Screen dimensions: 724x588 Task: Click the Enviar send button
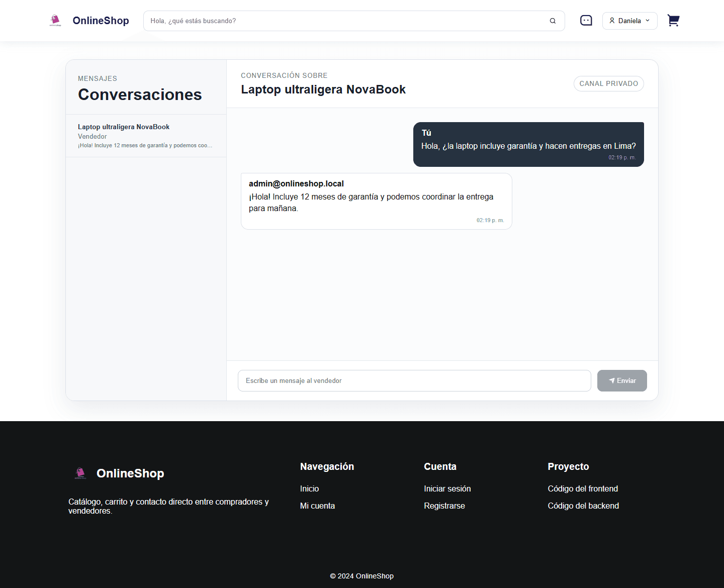click(x=622, y=380)
